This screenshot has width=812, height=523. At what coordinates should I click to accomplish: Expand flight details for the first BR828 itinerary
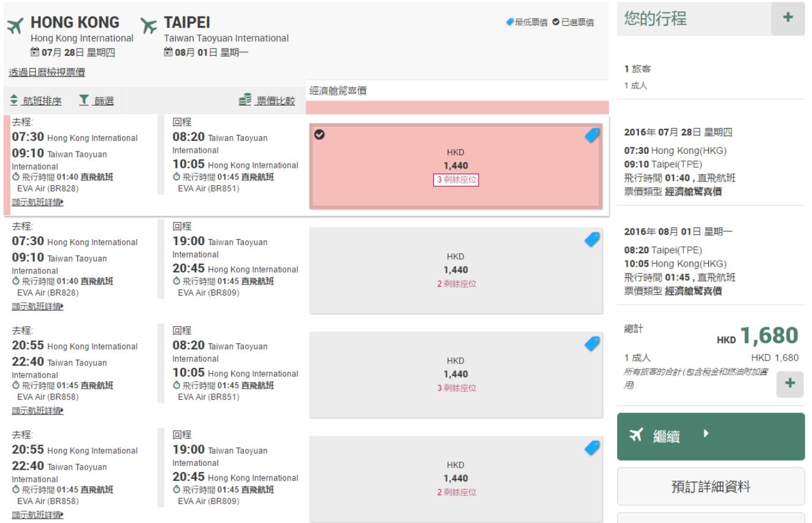click(38, 202)
